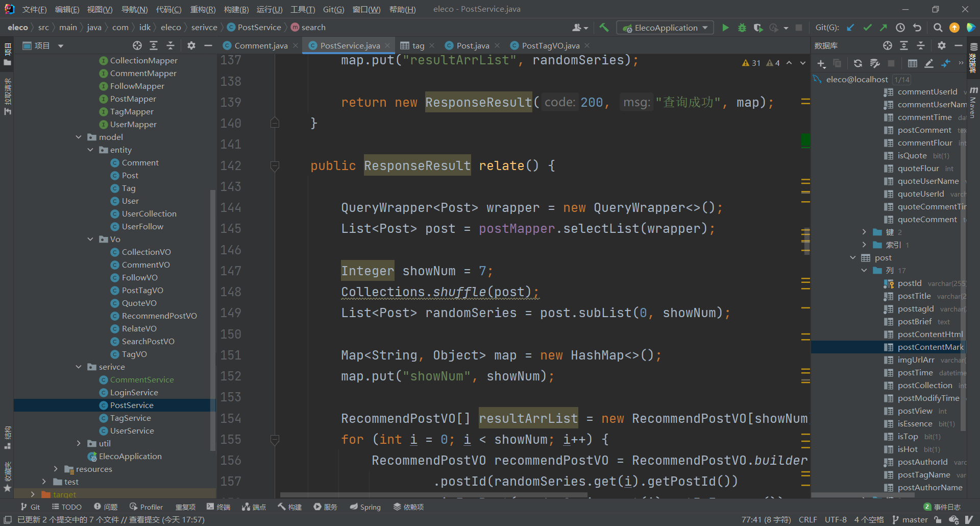
Task: Push commits with Git green arrow
Action: coord(884,28)
